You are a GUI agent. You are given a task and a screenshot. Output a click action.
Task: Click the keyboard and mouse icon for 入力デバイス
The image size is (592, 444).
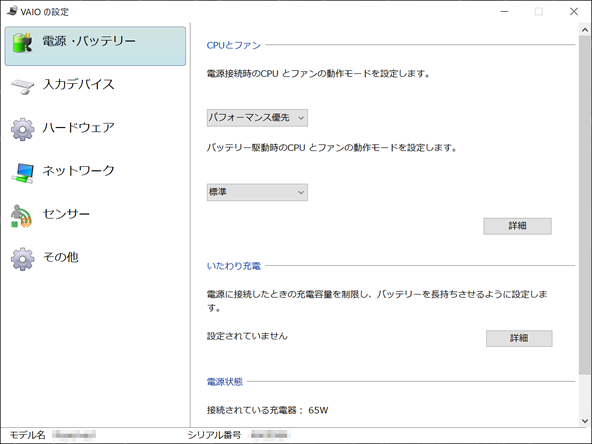point(23,86)
